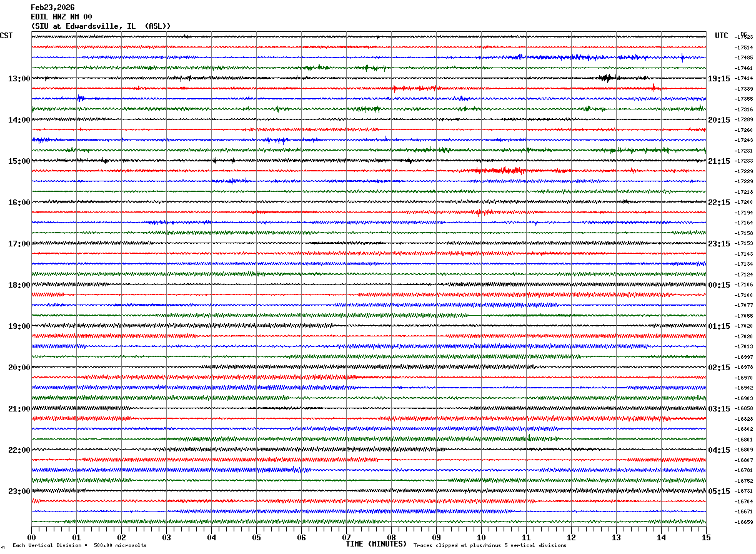Select the 20:00 CST time label
The height and width of the screenshot is (554, 756).
[19, 368]
